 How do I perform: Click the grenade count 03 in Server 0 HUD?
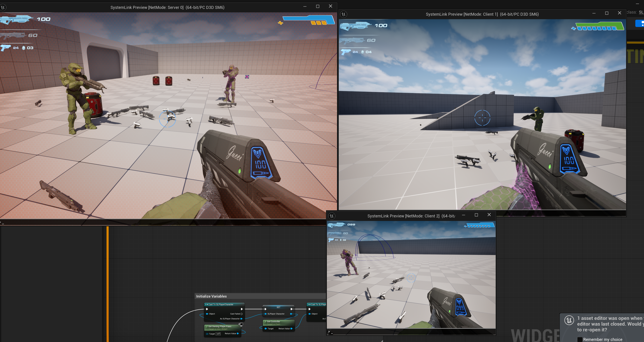click(x=30, y=48)
